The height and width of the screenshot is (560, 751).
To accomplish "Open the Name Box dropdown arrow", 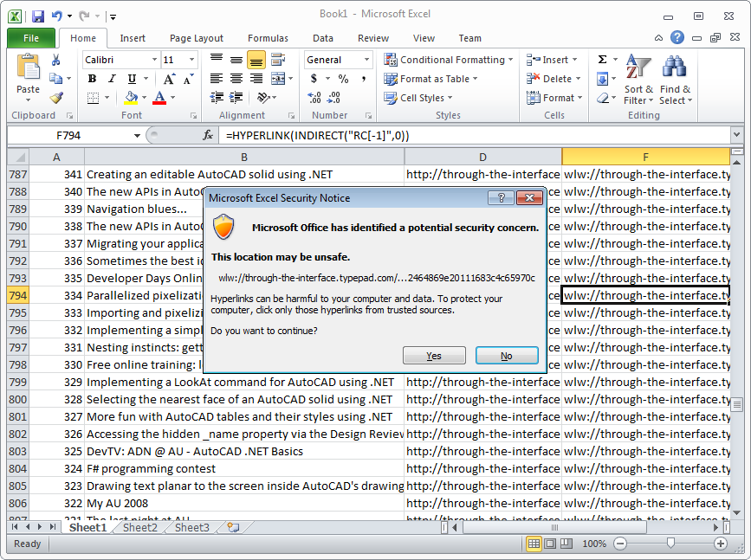I will click(x=137, y=136).
